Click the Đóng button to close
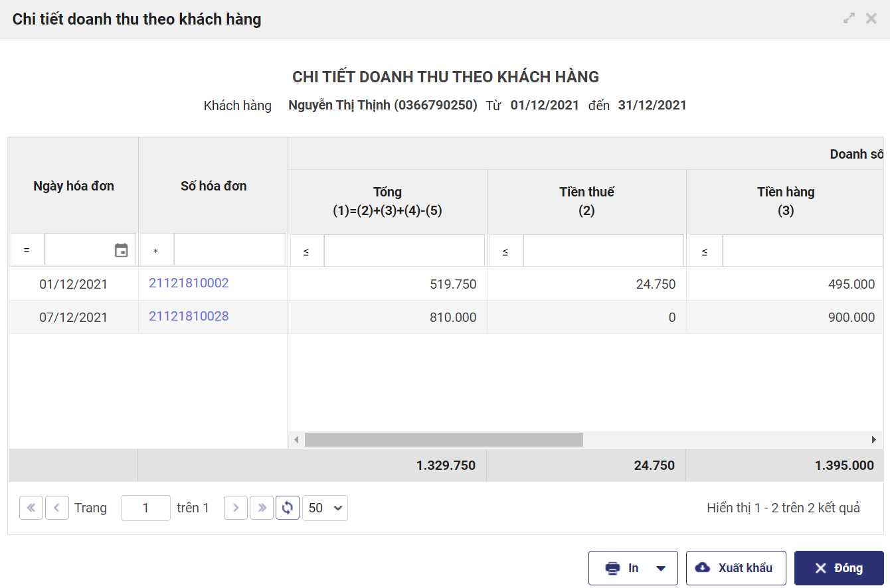The width and height of the screenshot is (890, 588). pos(839,568)
